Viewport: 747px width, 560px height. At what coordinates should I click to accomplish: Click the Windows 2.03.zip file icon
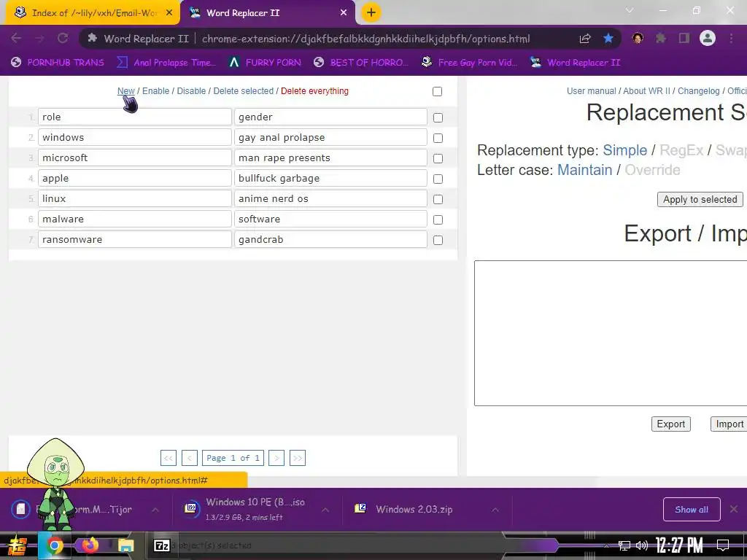point(360,508)
